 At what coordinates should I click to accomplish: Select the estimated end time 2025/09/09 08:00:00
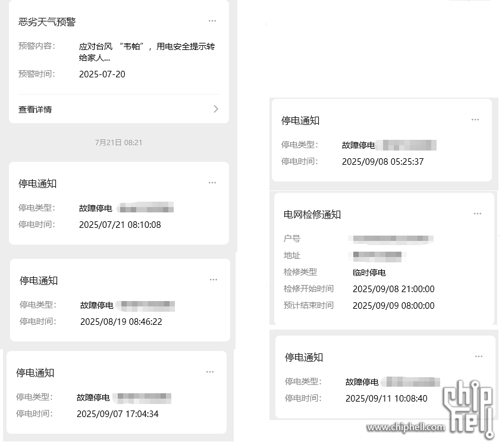click(394, 306)
